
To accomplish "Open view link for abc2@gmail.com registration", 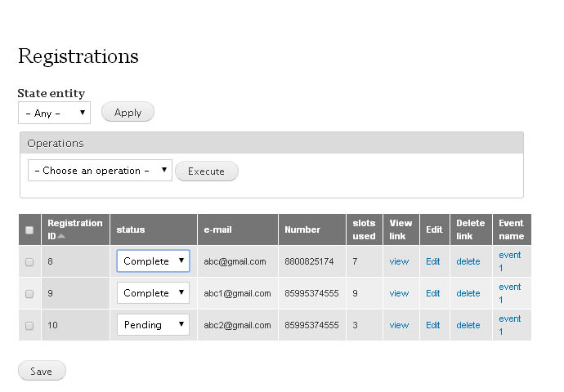I will point(399,325).
